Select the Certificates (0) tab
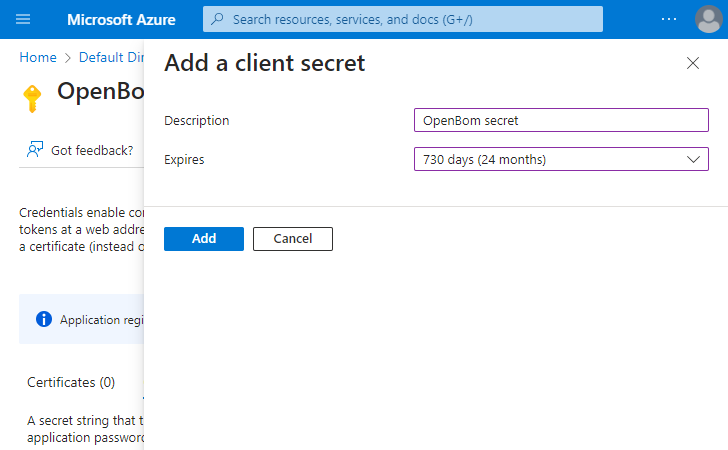 pyautogui.click(x=71, y=382)
